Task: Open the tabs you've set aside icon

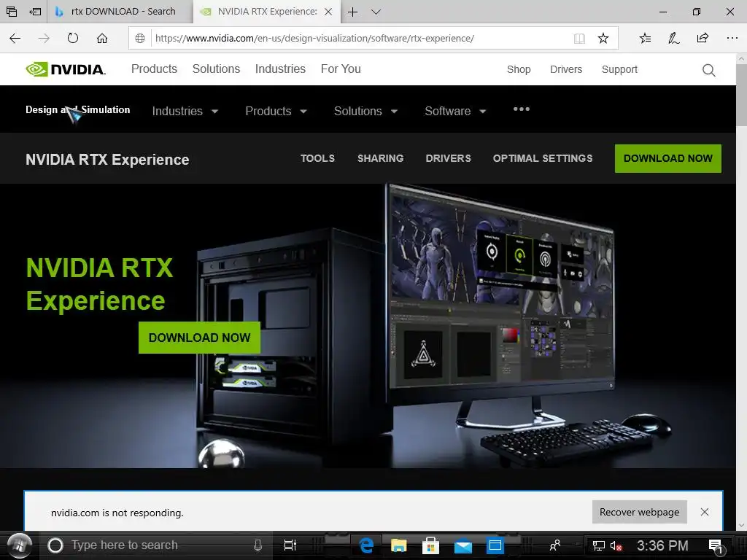Action: [x=12, y=12]
